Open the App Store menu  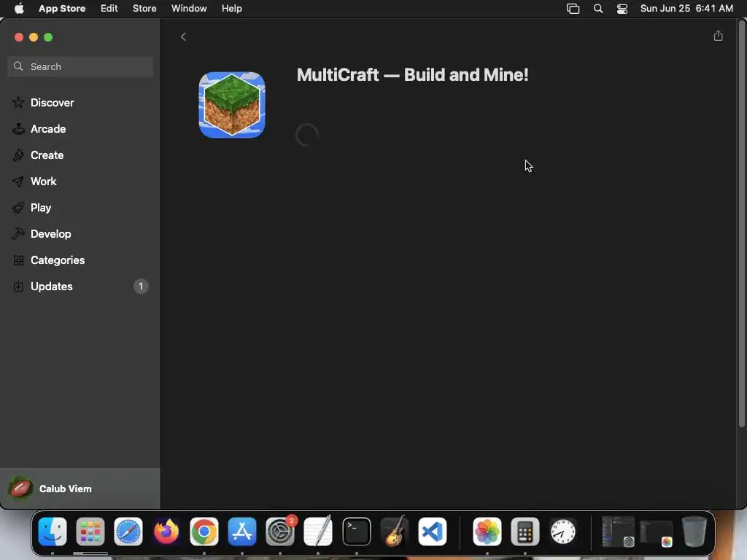(62, 8)
